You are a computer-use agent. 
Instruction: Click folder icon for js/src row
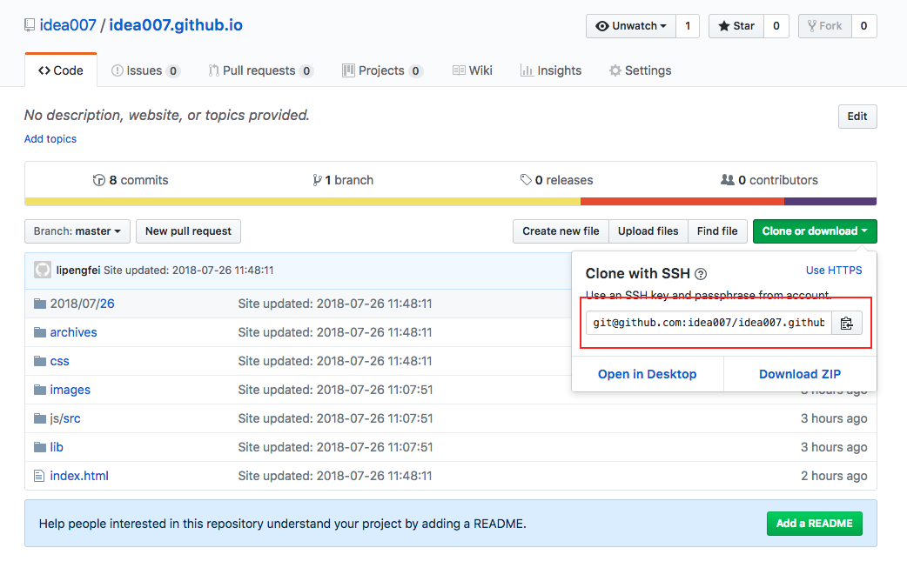coord(40,418)
